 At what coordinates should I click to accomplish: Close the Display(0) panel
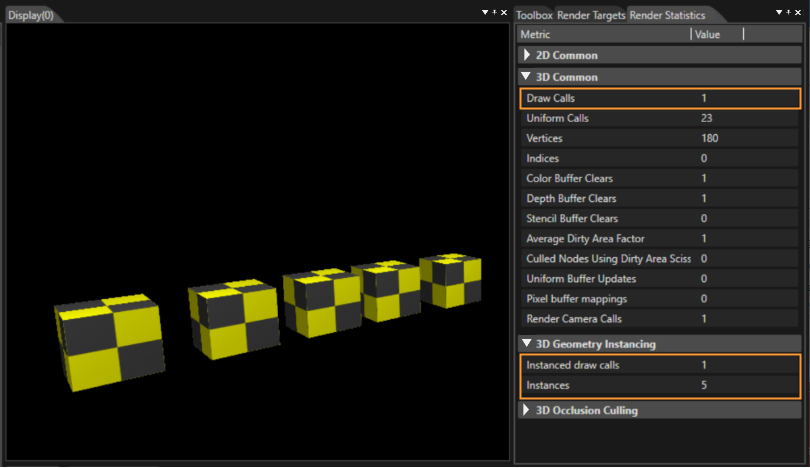tap(504, 12)
